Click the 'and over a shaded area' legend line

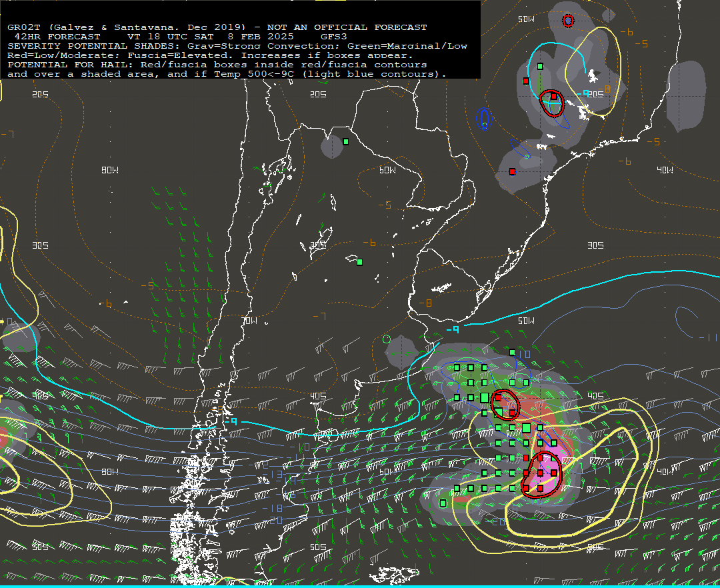click(227, 74)
